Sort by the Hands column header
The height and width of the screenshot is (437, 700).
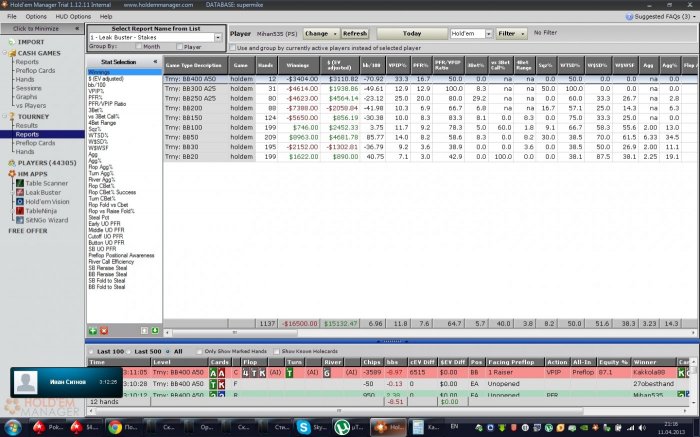click(x=266, y=65)
